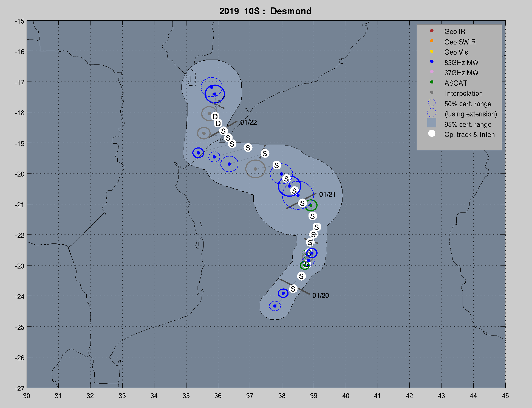Click the 01/22 date label
This screenshot has height=408, width=532.
(248, 122)
